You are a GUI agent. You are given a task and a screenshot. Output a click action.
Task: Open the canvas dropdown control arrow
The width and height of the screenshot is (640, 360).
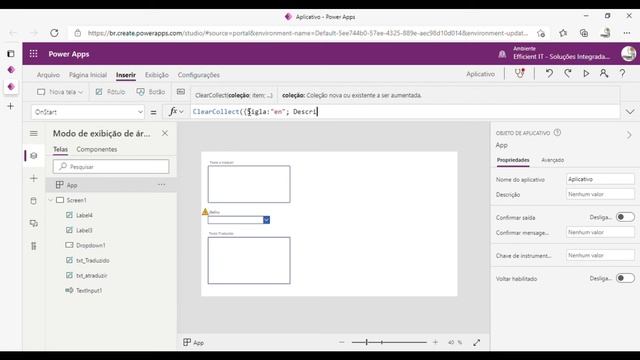pos(266,220)
